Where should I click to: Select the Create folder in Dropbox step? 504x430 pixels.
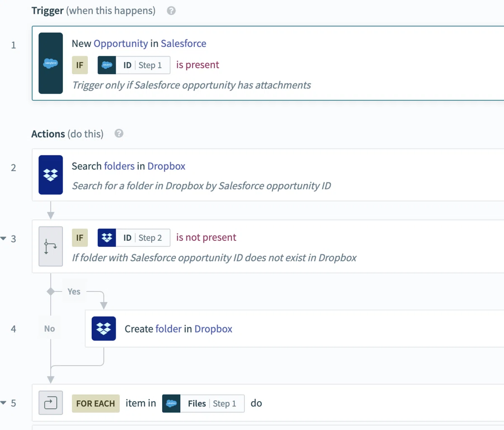[294, 328]
